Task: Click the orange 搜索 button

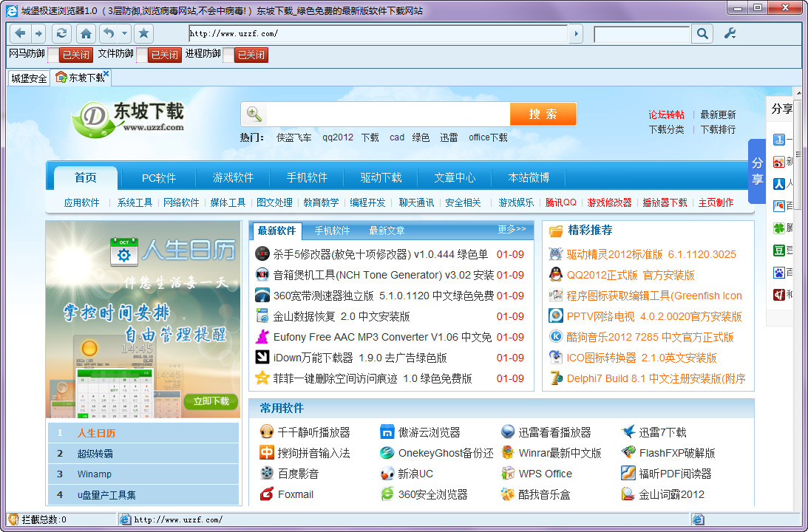Action: tap(543, 115)
